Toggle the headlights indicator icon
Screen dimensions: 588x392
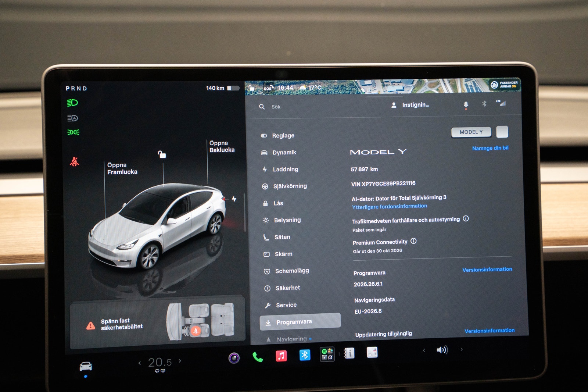(72, 103)
